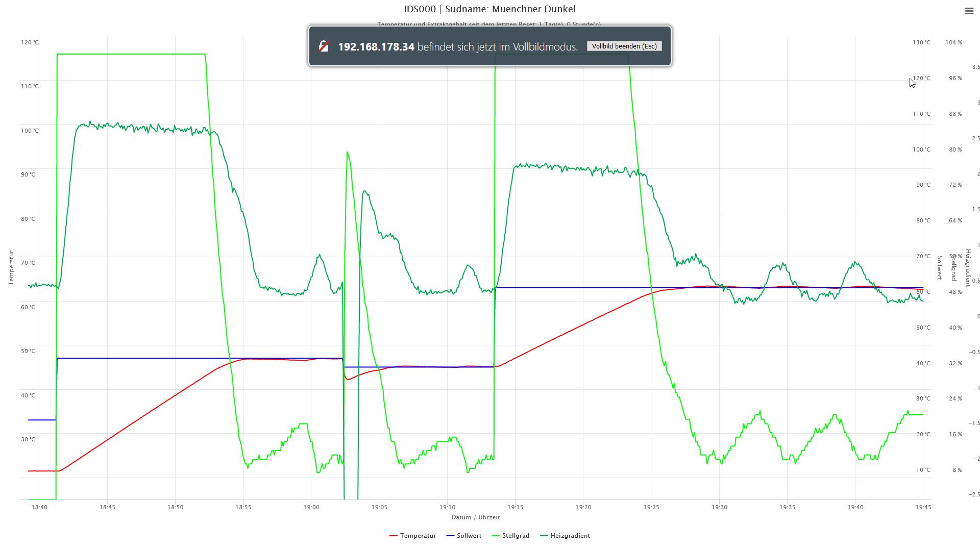980x551 pixels.
Task: Click the light green Stellgrad legend symbol
Action: tap(496, 536)
